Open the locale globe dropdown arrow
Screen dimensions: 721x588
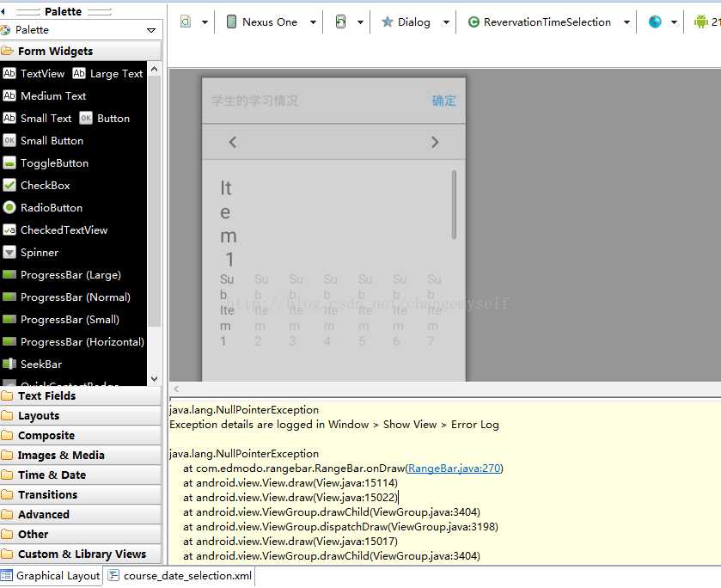tap(674, 22)
